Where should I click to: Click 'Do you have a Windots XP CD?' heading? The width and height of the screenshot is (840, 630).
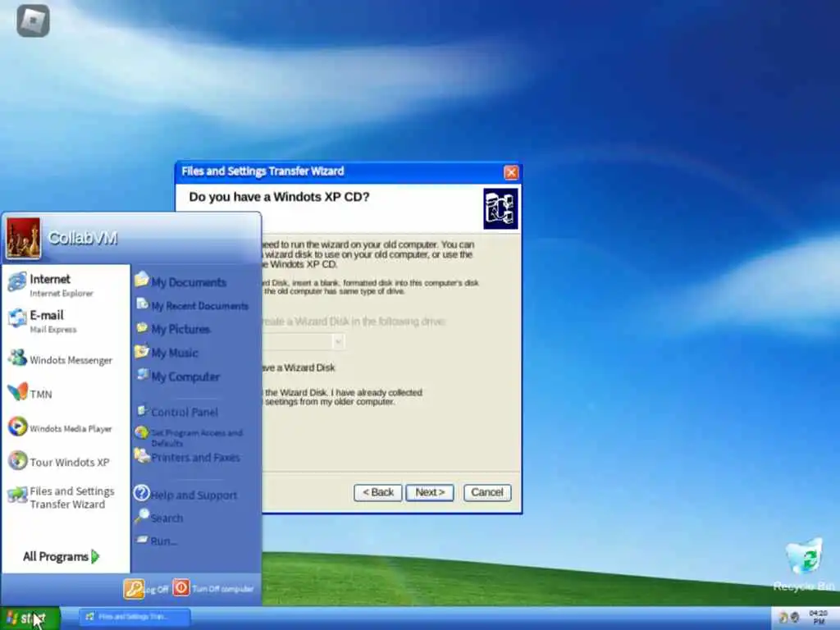tap(279, 197)
